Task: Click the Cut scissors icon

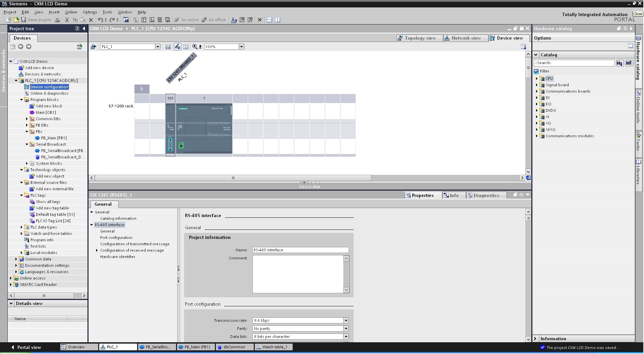Action: click(x=67, y=20)
